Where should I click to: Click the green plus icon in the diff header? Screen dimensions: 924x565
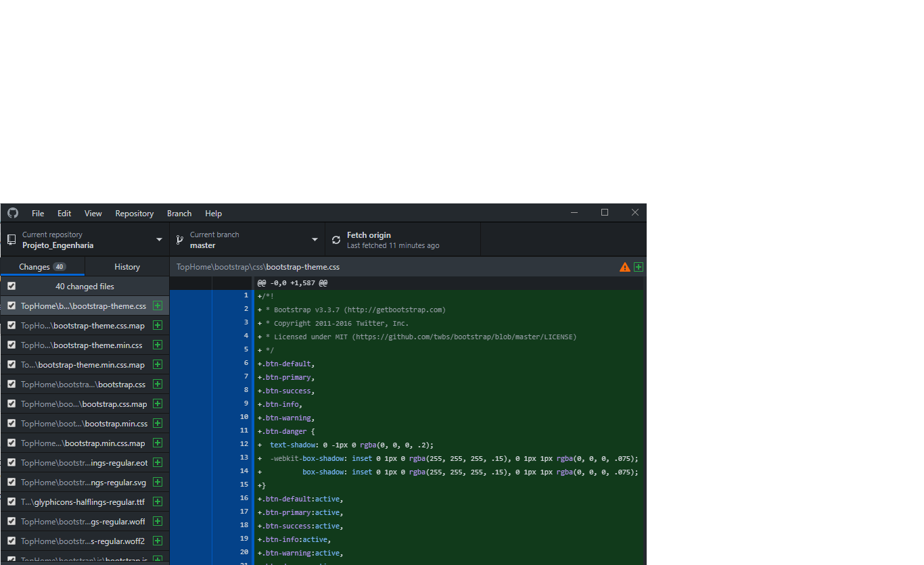[x=638, y=266]
